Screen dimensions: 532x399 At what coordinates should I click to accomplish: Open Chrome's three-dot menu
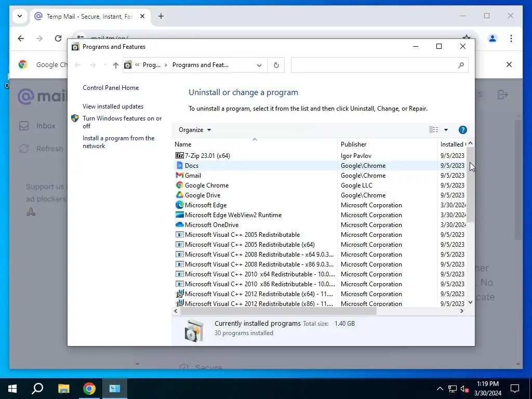coord(511,38)
